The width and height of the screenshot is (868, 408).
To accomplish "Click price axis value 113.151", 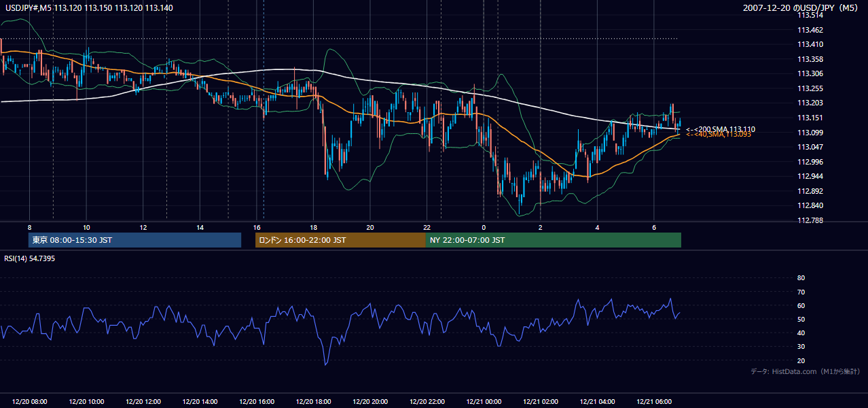I will (x=810, y=118).
